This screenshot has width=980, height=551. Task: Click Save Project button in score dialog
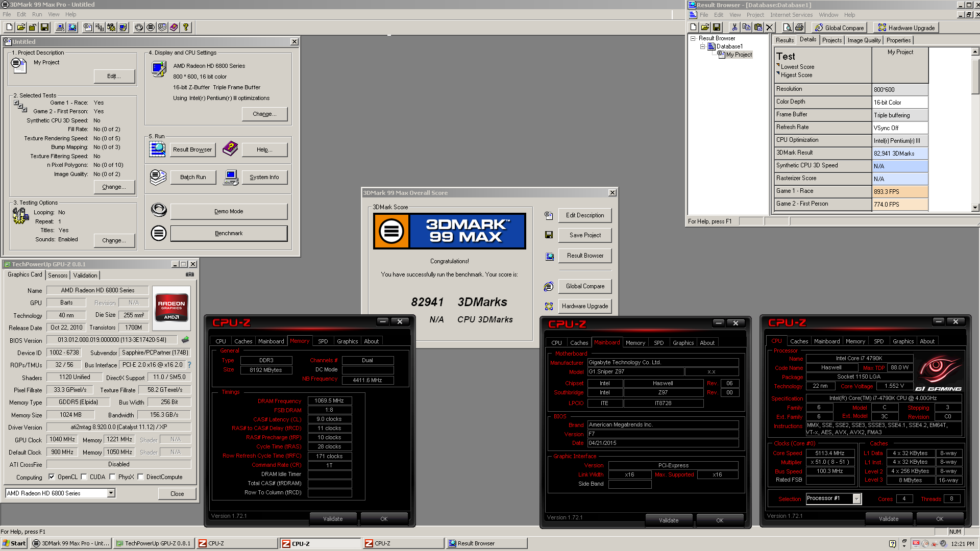(x=585, y=235)
